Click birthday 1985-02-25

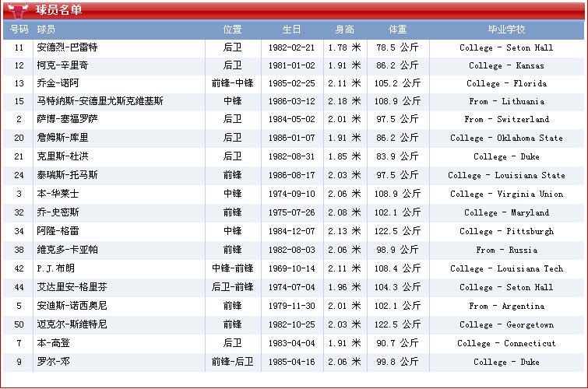[292, 83]
